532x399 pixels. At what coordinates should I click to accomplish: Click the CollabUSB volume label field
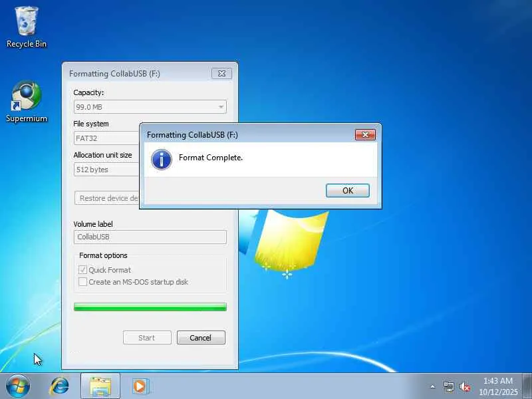click(150, 237)
